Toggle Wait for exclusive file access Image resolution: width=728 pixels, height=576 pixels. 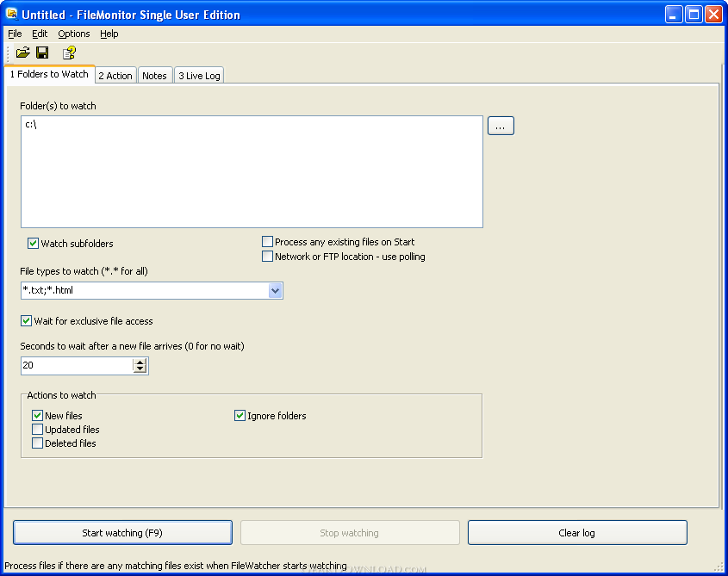pyautogui.click(x=27, y=321)
